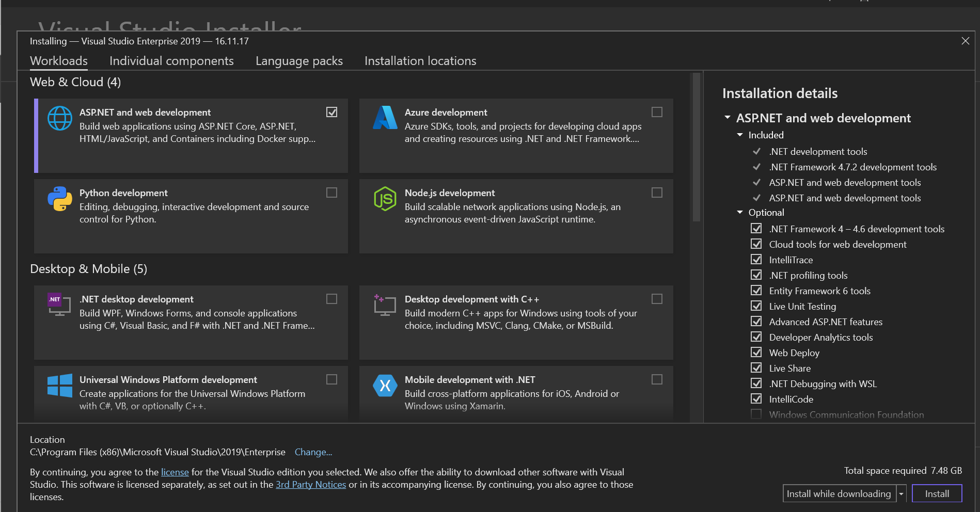Screen dimensions: 980x512
Task: Enable the Node.js development workload
Action: point(656,193)
